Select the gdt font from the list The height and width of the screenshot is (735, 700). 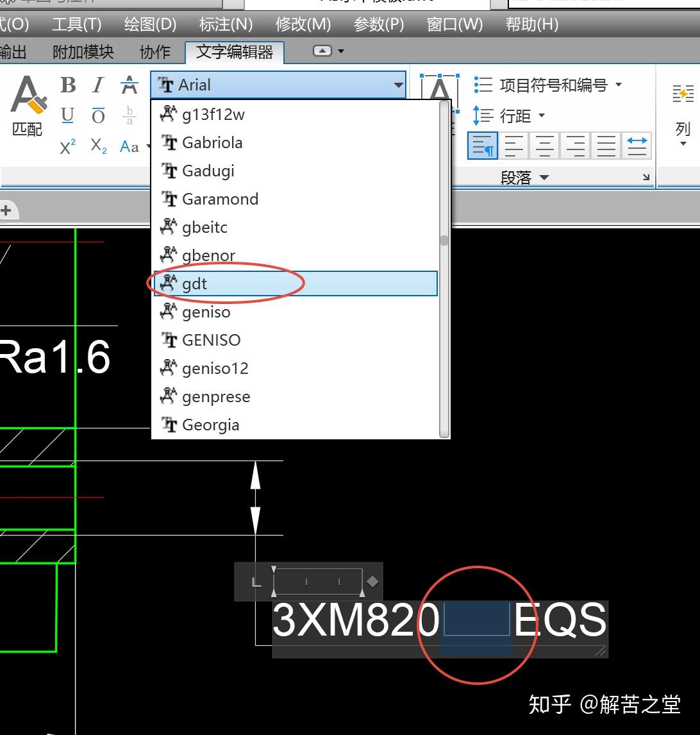(195, 283)
